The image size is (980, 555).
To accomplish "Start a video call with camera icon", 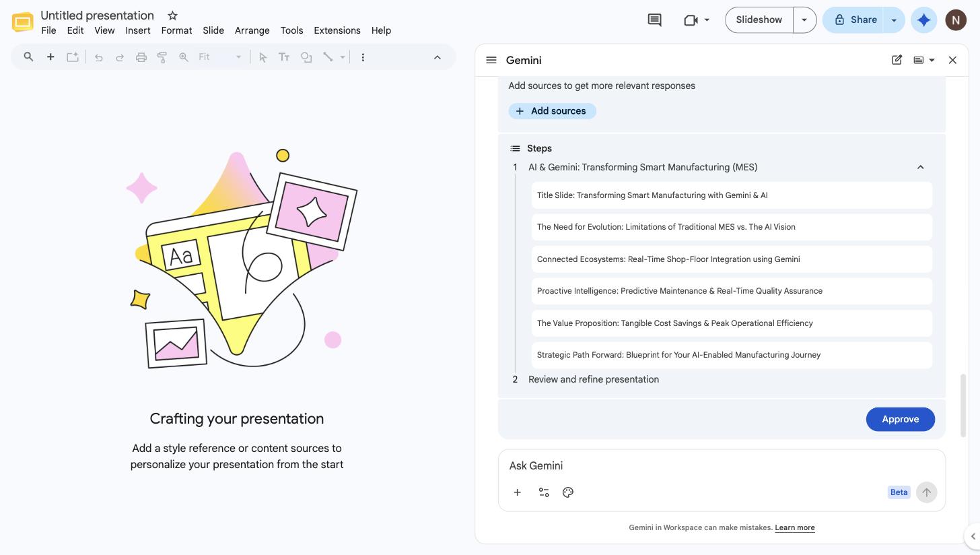I will [691, 20].
